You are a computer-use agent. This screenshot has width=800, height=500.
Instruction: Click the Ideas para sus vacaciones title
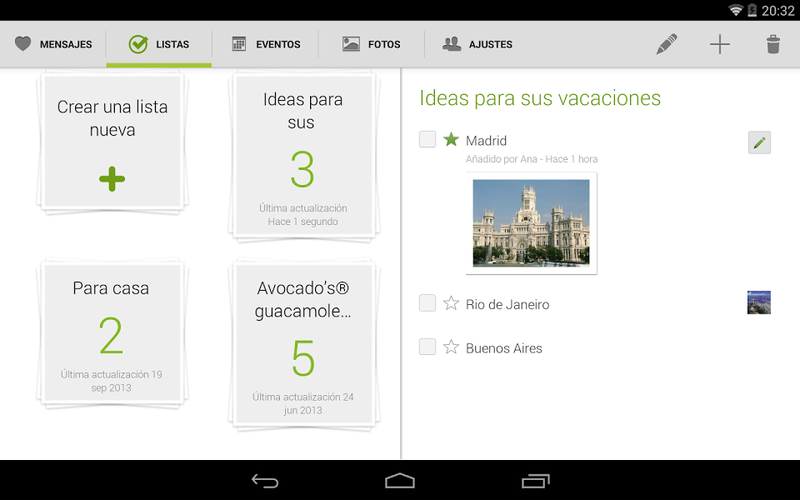tap(540, 98)
